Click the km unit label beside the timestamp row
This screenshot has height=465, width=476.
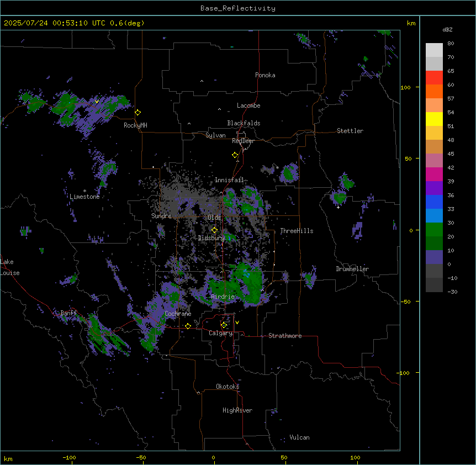tap(411, 23)
